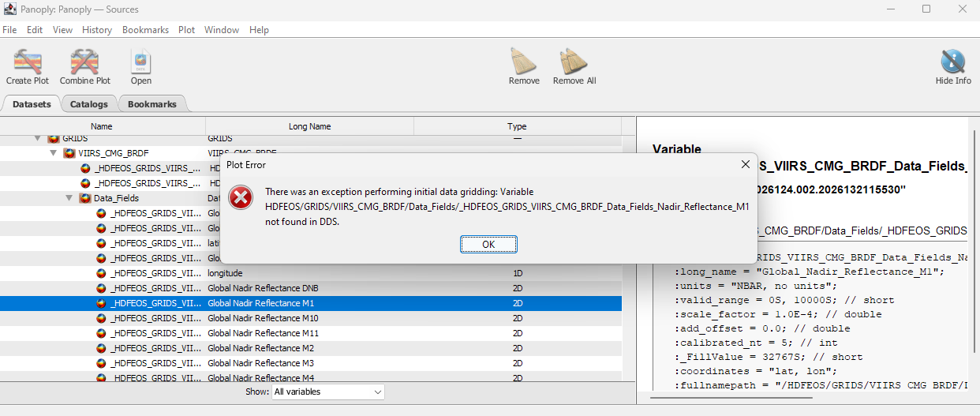The image size is (980, 416).
Task: Close the Plot Error dialog
Action: coord(746,164)
